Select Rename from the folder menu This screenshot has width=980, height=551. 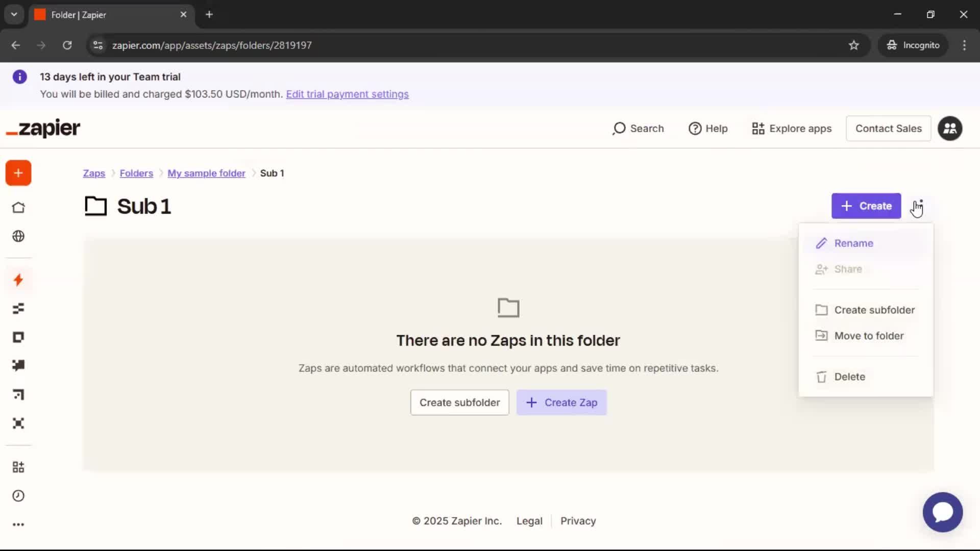pyautogui.click(x=866, y=243)
